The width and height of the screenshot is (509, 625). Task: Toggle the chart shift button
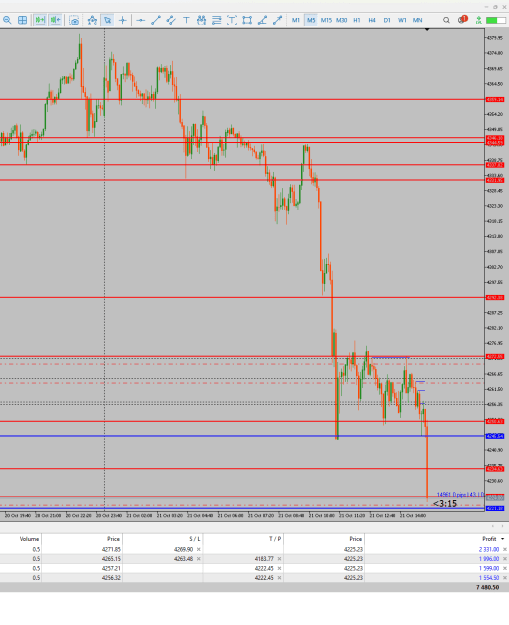pos(55,20)
